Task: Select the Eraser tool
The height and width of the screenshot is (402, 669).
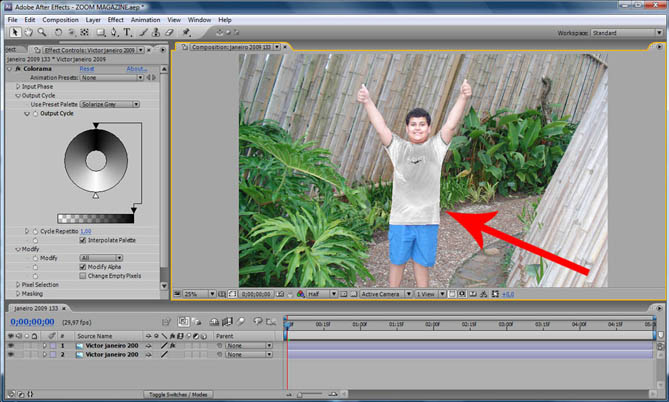Action: pos(172,32)
